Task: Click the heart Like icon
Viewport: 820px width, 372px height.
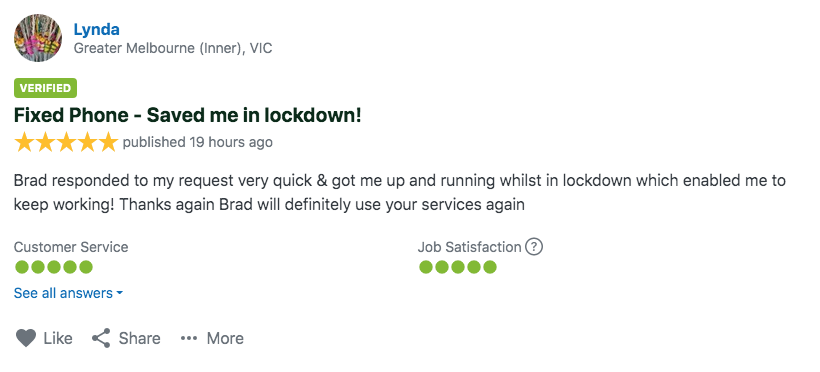Action: 26,338
